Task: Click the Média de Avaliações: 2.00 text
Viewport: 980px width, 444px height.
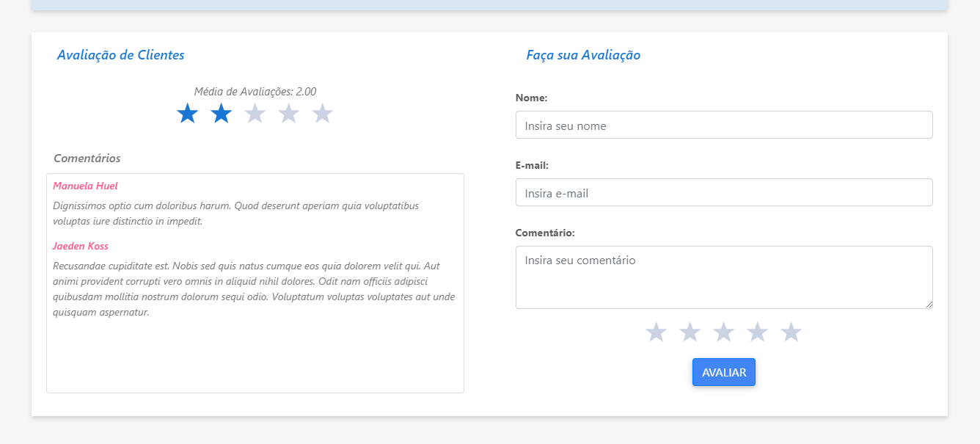Action: (x=255, y=92)
